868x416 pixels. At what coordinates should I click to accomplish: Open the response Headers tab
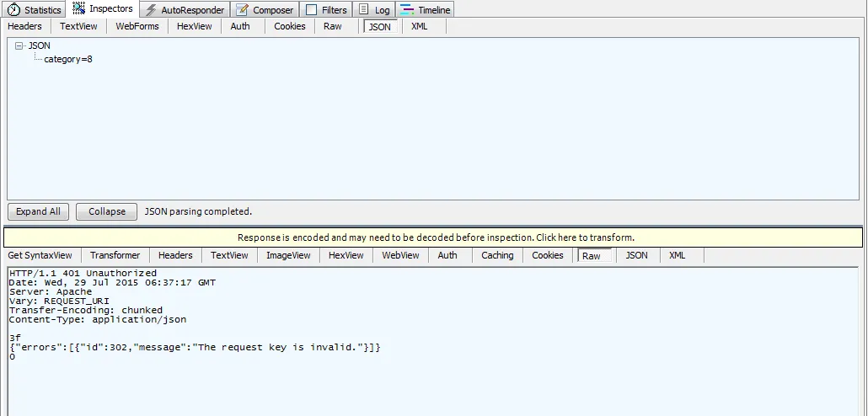coord(175,255)
